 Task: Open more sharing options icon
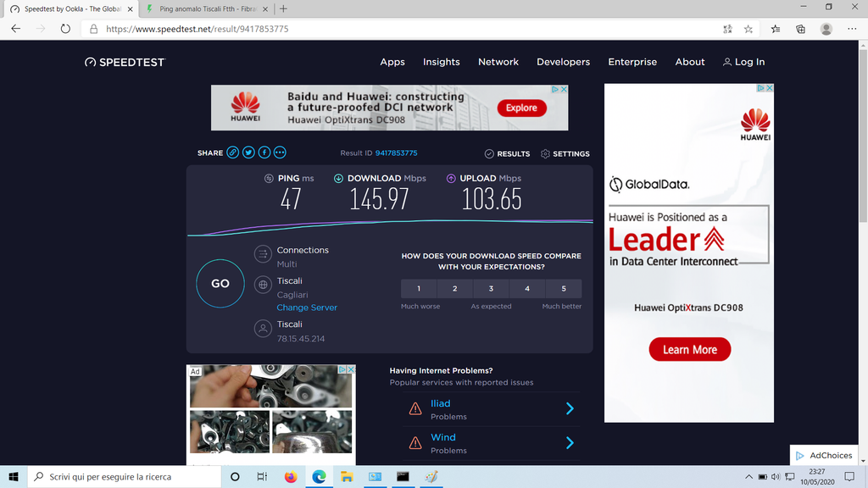click(280, 152)
